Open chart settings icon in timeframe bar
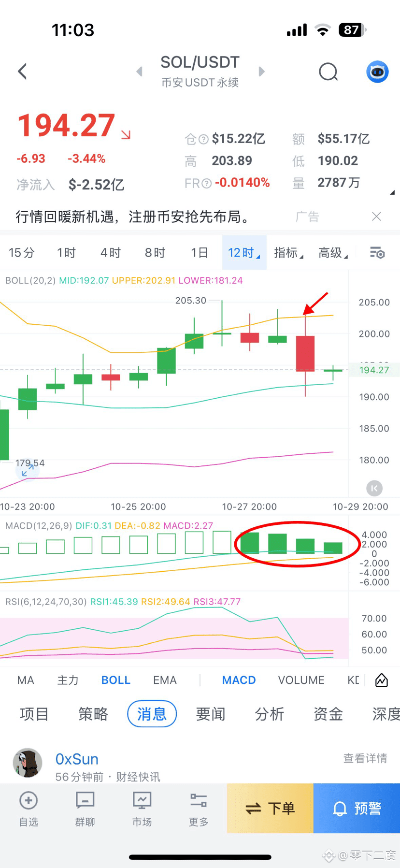This screenshot has width=400, height=868. point(377,253)
